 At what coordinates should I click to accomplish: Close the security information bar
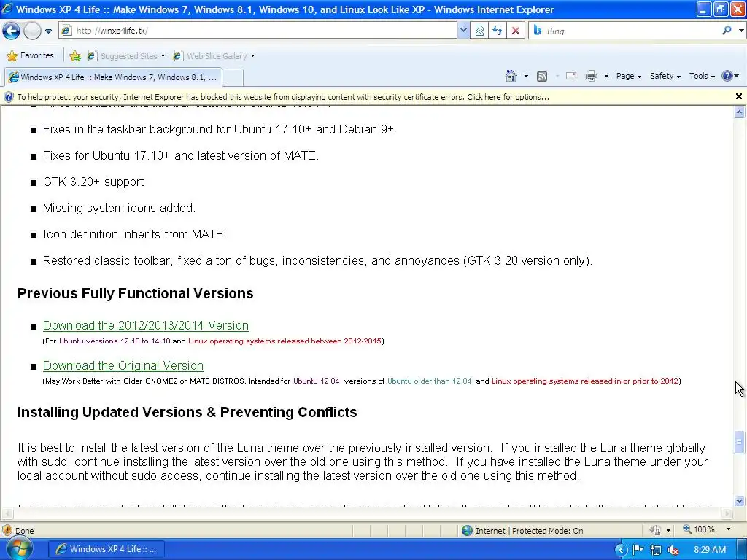tap(738, 97)
